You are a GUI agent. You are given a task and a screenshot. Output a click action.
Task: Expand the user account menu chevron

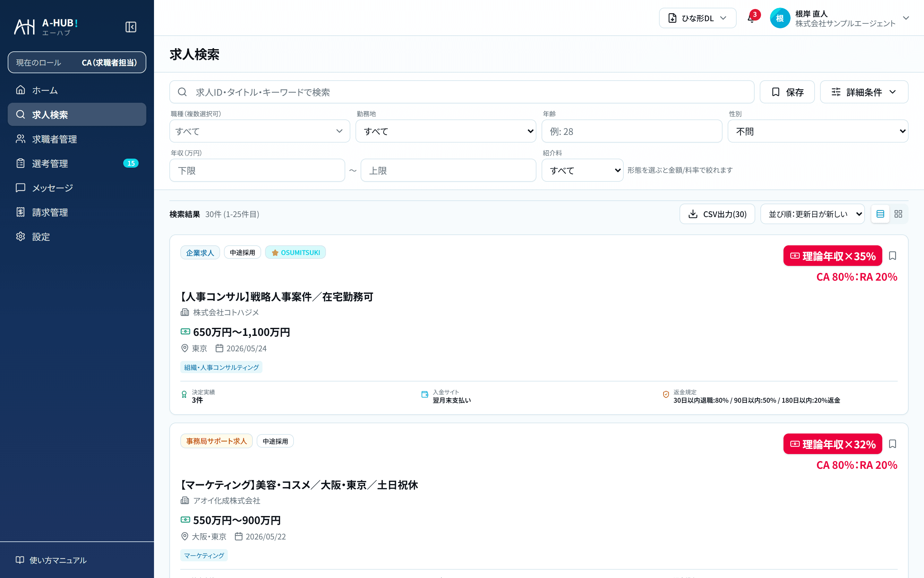click(x=906, y=18)
